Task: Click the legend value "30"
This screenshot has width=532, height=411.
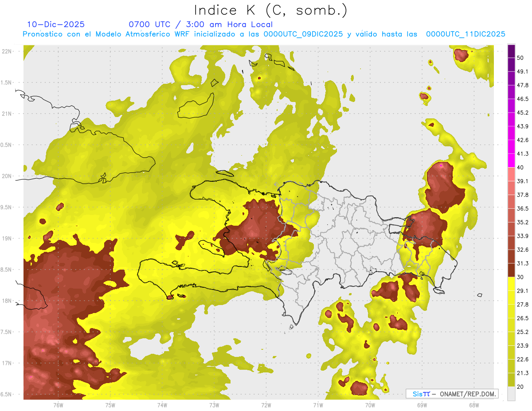Action: tap(520, 277)
